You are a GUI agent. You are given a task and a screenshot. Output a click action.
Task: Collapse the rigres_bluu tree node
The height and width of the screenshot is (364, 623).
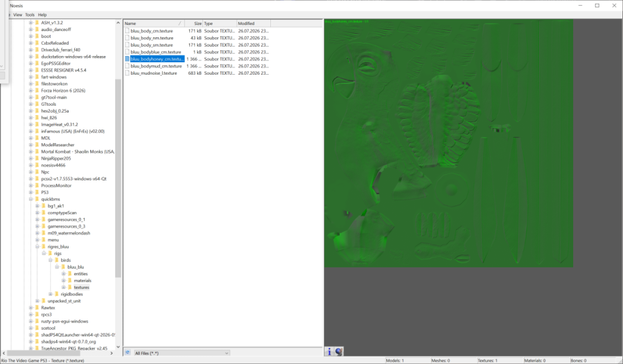[37, 246]
